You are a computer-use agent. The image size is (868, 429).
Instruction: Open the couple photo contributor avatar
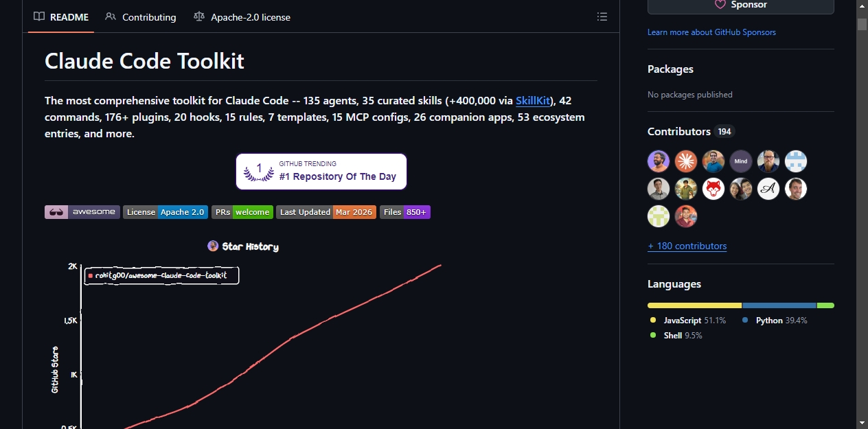741,189
